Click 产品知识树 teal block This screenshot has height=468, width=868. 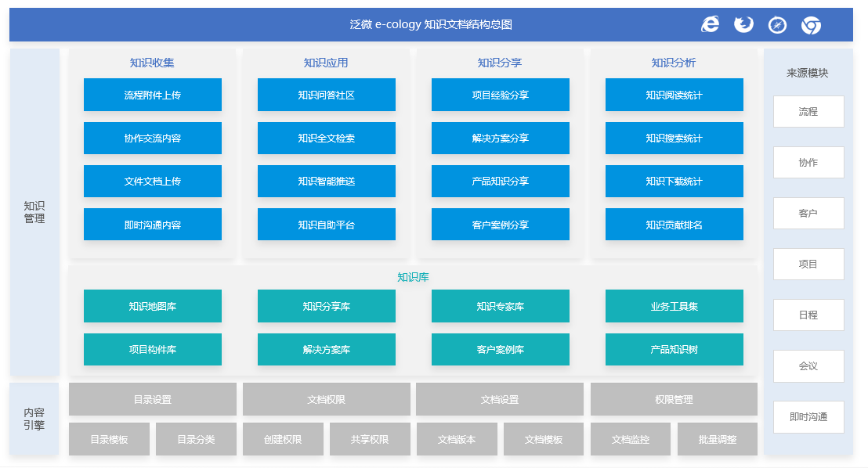click(x=675, y=349)
